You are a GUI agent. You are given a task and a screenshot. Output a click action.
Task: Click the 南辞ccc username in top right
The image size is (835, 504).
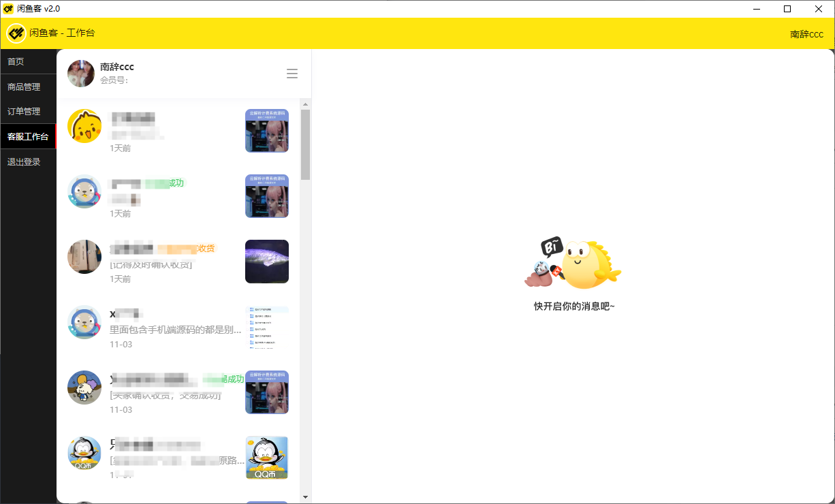click(806, 34)
